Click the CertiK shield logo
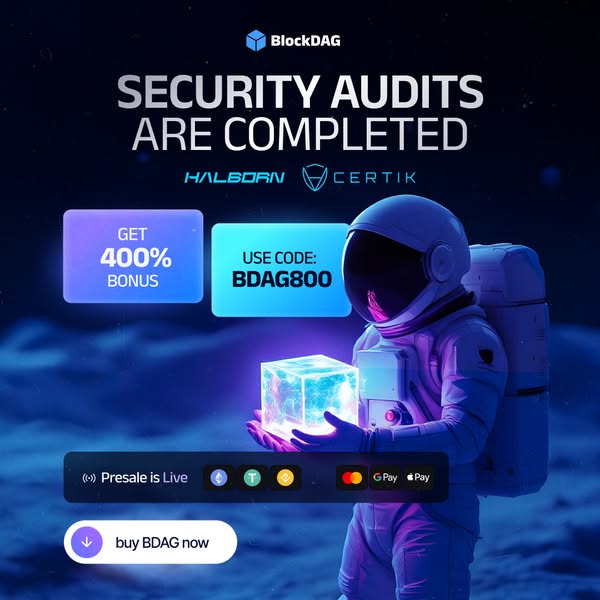This screenshot has height=600, width=600. 315,178
